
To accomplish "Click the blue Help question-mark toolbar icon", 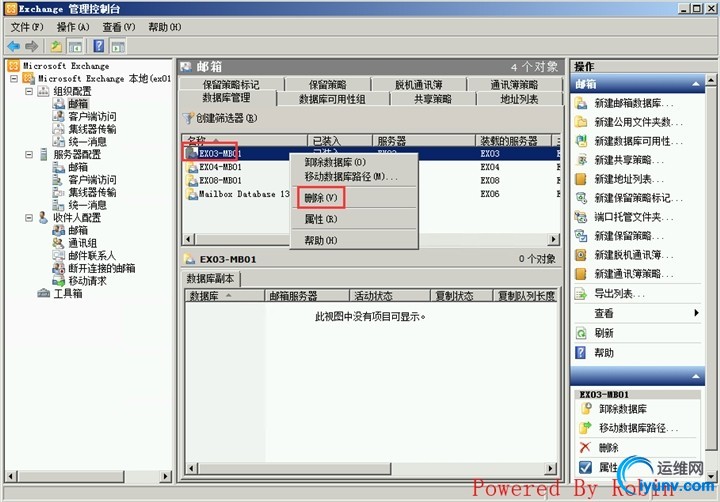I will 98,46.
